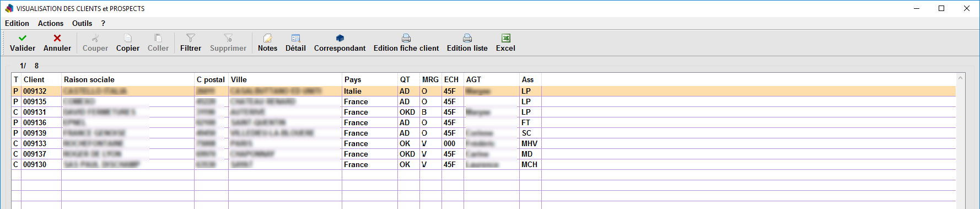
Task: Click the C postal column header
Action: [211, 79]
